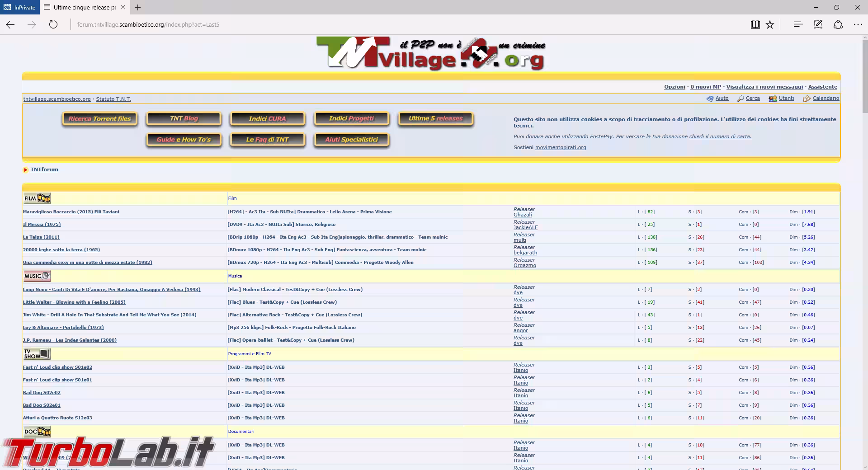Open a new browser tab with plus
The height and width of the screenshot is (470, 868).
pyautogui.click(x=138, y=7)
